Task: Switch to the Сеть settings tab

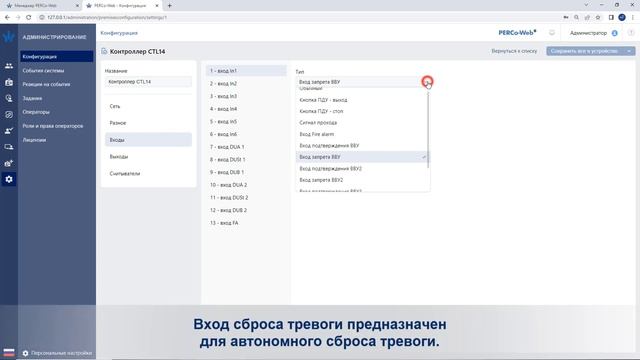Action: pyautogui.click(x=148, y=106)
